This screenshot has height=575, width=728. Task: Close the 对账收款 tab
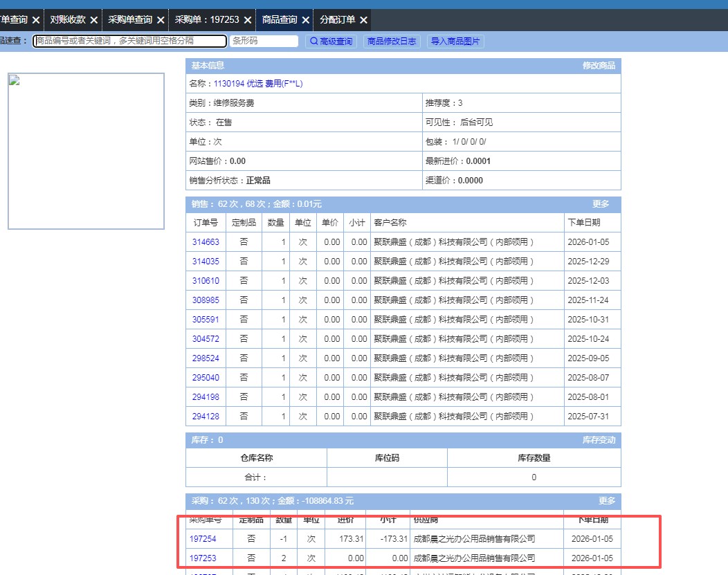pyautogui.click(x=93, y=20)
